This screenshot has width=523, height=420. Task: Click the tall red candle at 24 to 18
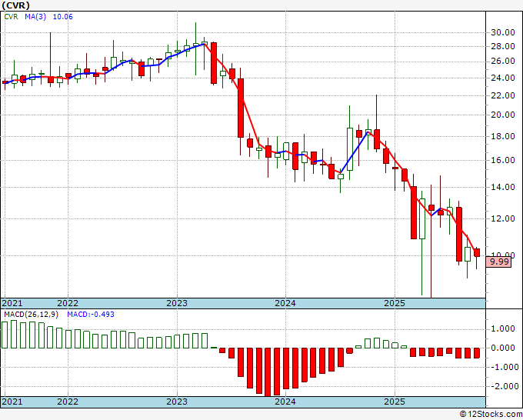(241, 108)
